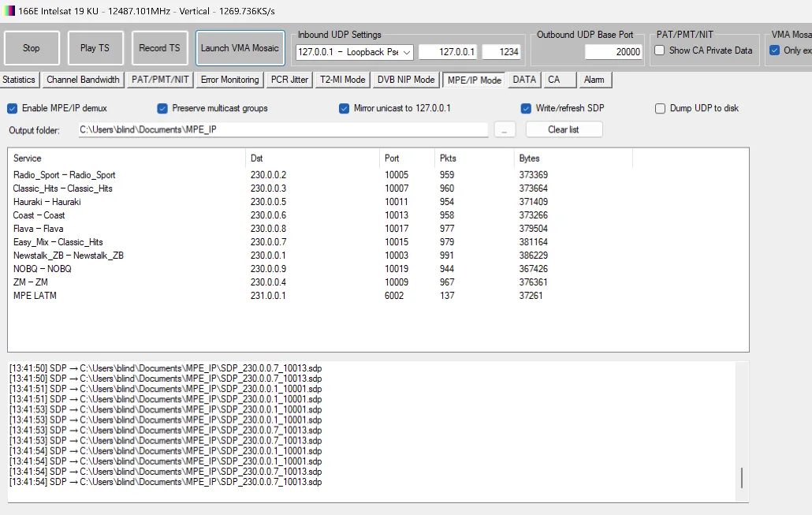Click the inbound UDP port 1234 field
The width and height of the screenshot is (812, 515).
coord(501,52)
